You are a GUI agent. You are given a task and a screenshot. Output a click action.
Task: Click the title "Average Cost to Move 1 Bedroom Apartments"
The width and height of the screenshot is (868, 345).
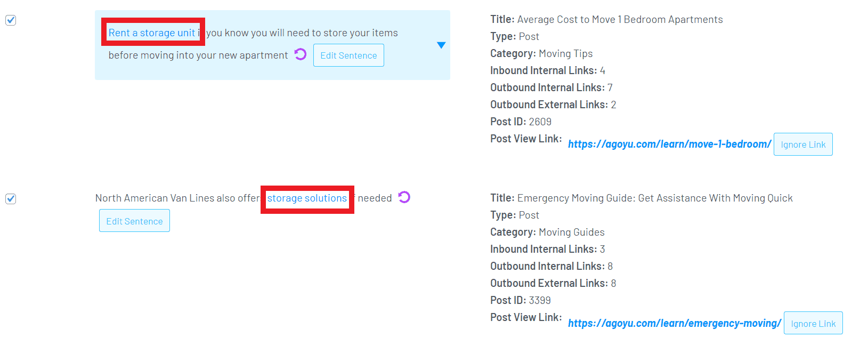point(619,20)
